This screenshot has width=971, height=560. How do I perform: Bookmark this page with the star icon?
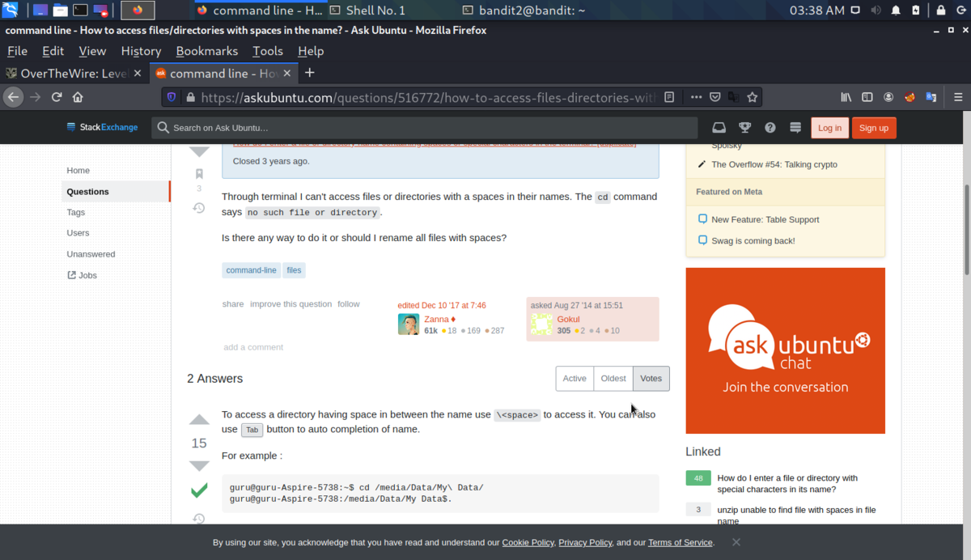(753, 97)
